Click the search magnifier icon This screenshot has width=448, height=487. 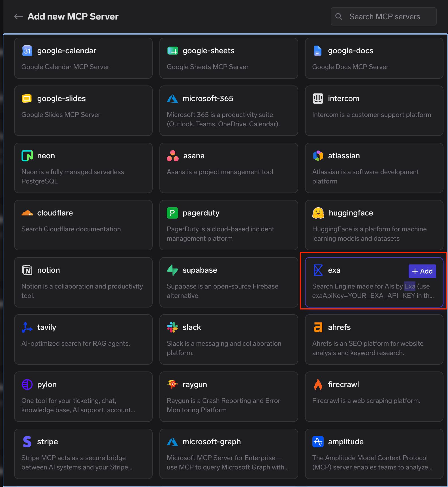(x=339, y=16)
